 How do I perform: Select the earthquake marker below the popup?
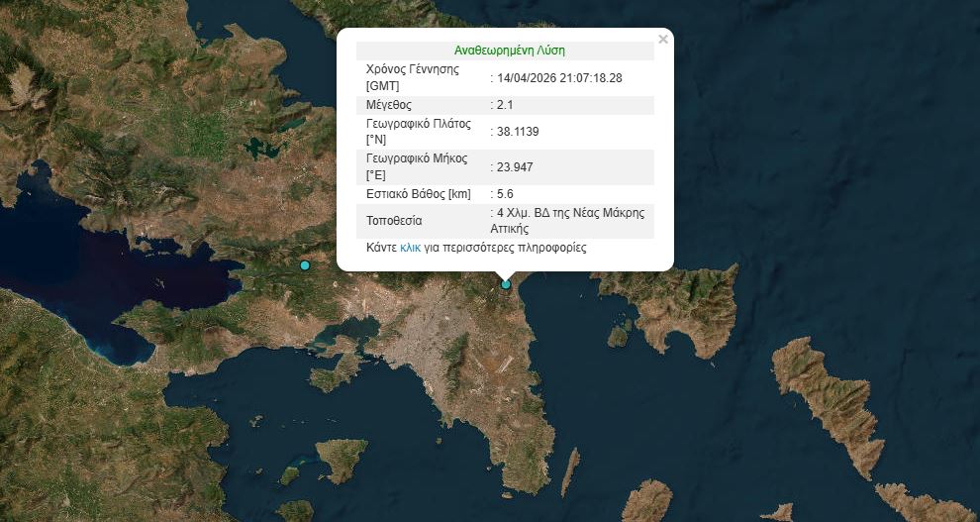point(506,284)
